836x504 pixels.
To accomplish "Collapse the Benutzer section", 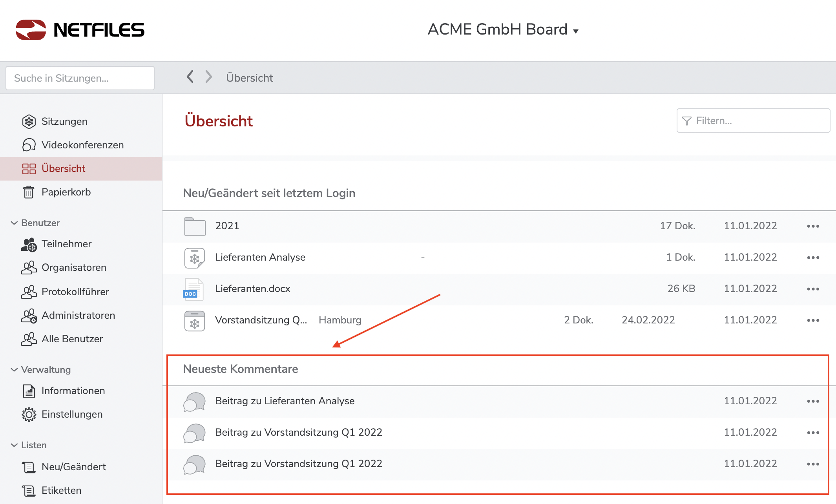I will pyautogui.click(x=15, y=223).
